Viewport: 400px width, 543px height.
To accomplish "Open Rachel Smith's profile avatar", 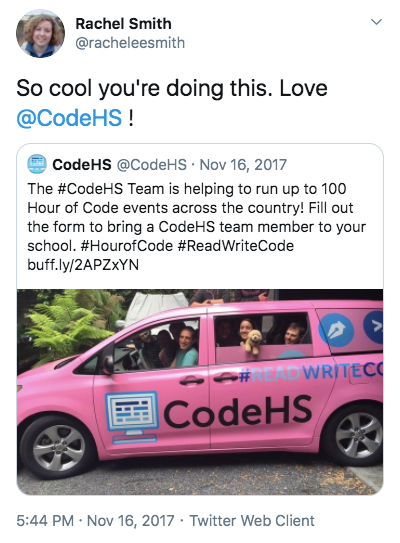I will pos(40,34).
